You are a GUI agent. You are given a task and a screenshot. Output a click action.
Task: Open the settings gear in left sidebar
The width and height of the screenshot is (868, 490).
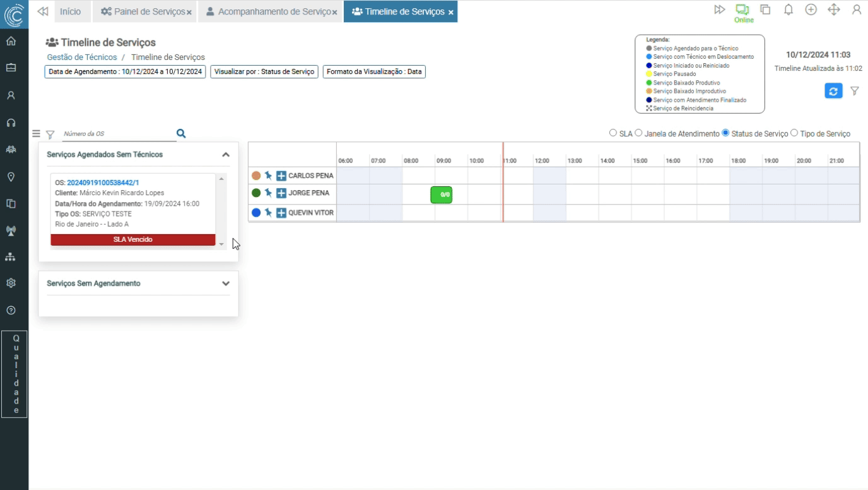point(11,283)
